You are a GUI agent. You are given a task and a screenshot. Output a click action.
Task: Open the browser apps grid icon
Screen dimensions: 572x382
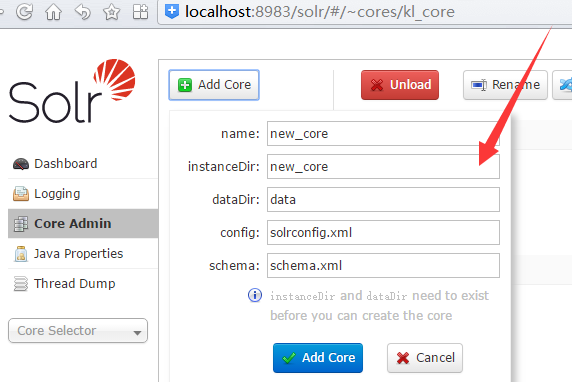click(x=140, y=12)
